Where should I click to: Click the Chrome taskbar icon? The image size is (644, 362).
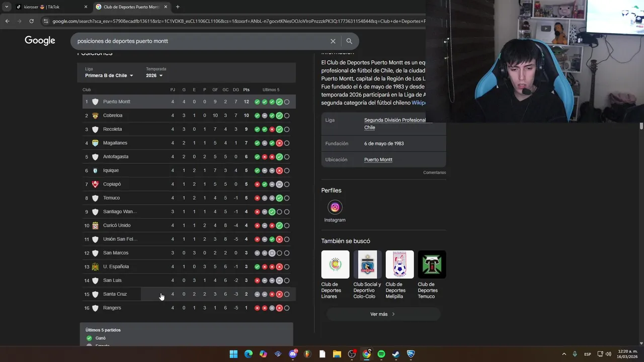coord(367,354)
